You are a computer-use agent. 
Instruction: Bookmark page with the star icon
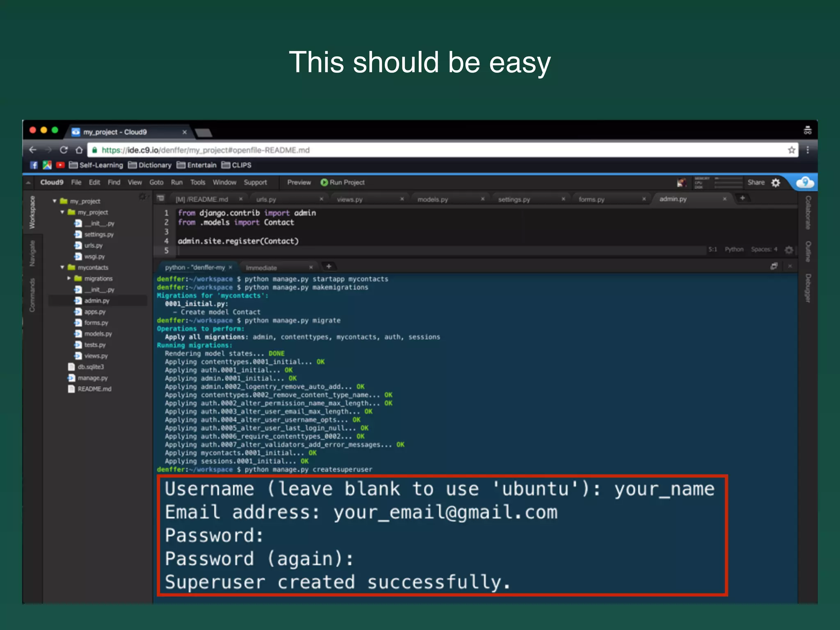[x=792, y=150]
